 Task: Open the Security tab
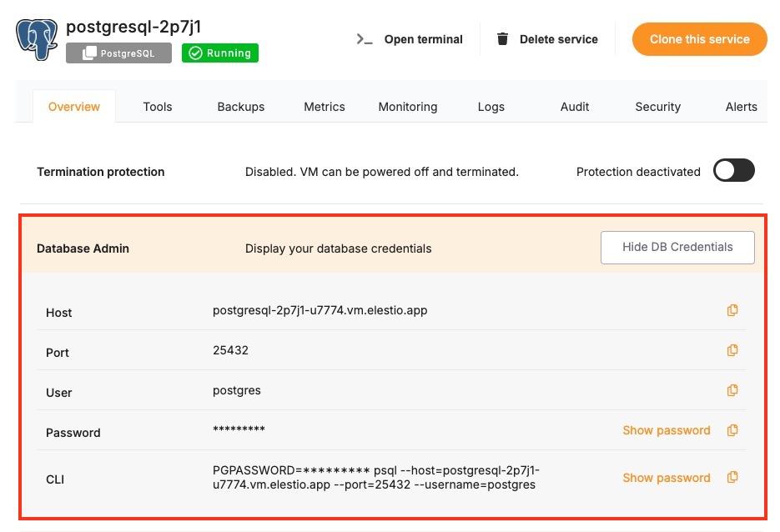pos(657,106)
